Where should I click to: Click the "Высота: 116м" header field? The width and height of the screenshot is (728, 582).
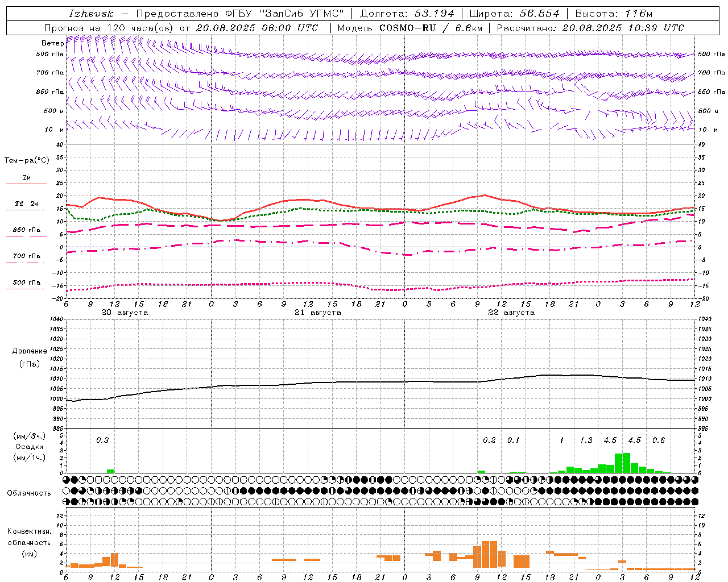click(614, 14)
